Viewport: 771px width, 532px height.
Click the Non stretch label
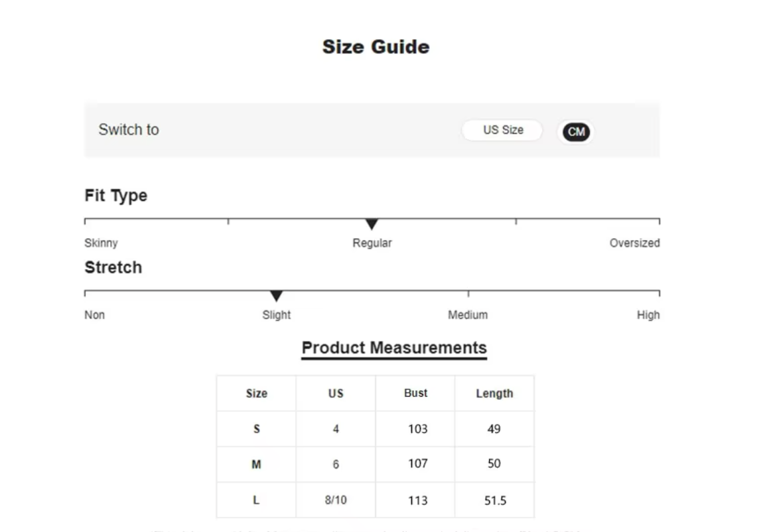[94, 314]
